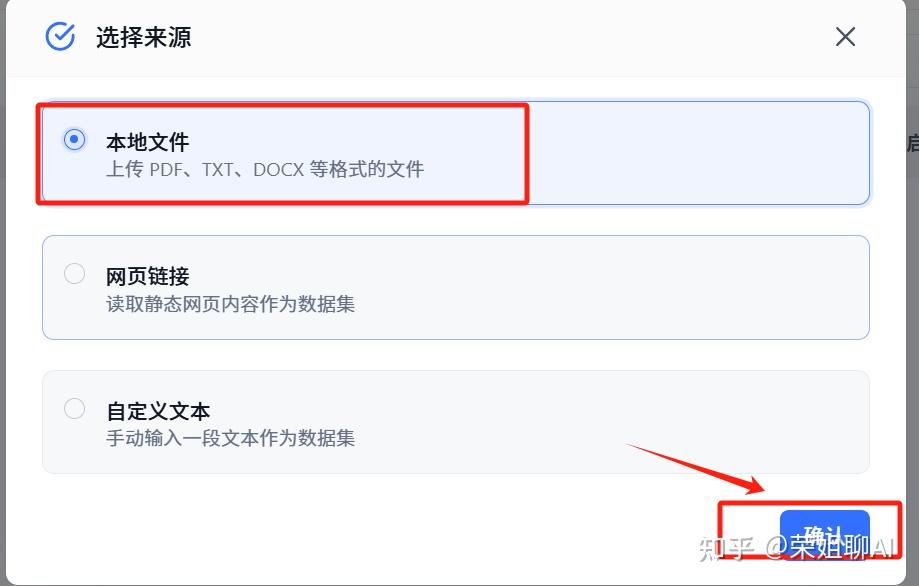
Task: Click empty right area of 本地文件 card
Action: point(697,154)
